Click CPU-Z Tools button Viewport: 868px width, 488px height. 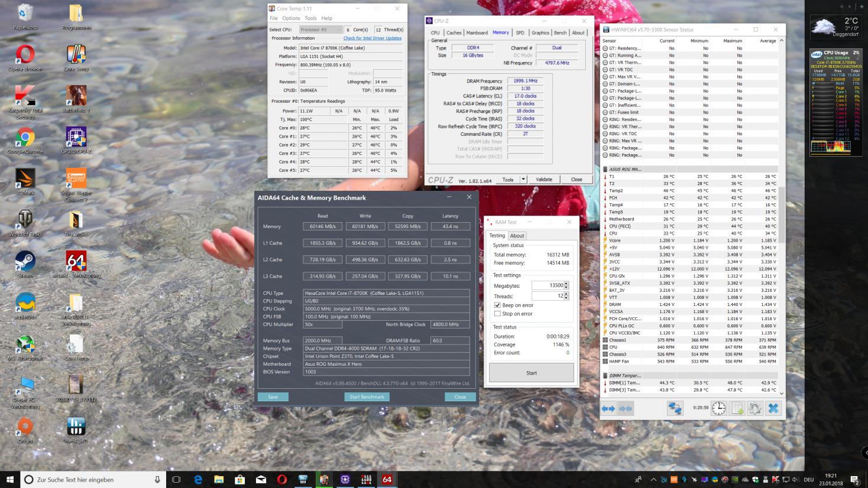tap(508, 180)
